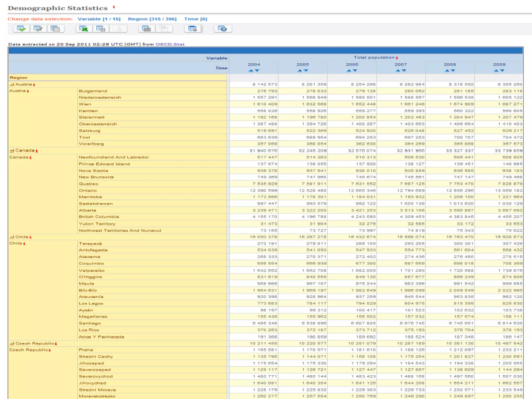Open the Region [315 / 396] selection

coord(152,19)
